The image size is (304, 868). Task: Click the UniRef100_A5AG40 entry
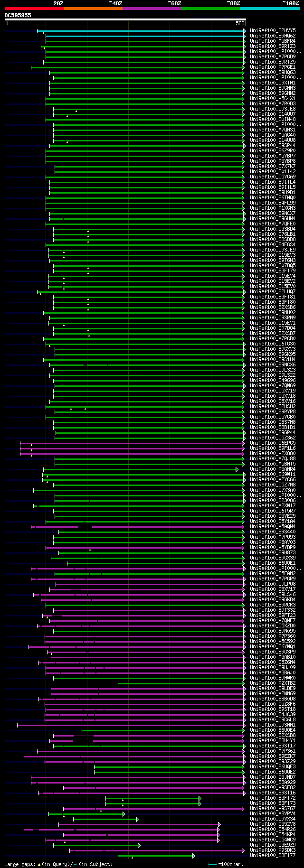pyautogui.click(x=273, y=135)
